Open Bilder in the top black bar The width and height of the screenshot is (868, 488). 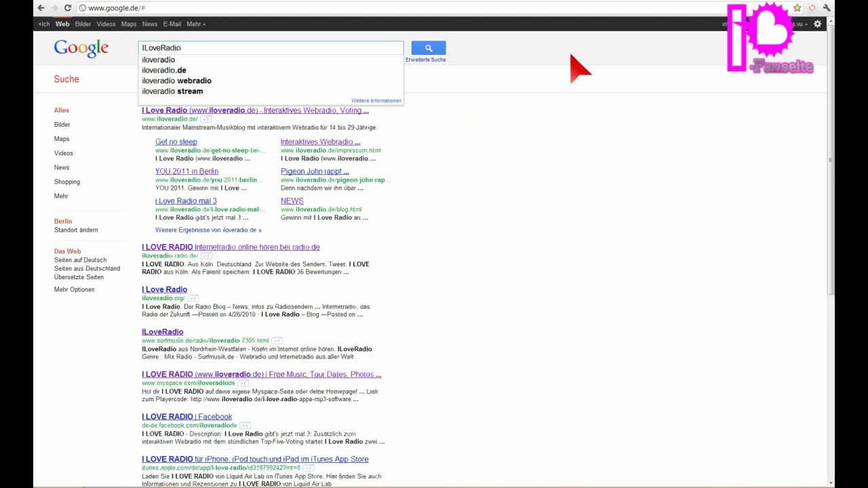[x=83, y=24]
